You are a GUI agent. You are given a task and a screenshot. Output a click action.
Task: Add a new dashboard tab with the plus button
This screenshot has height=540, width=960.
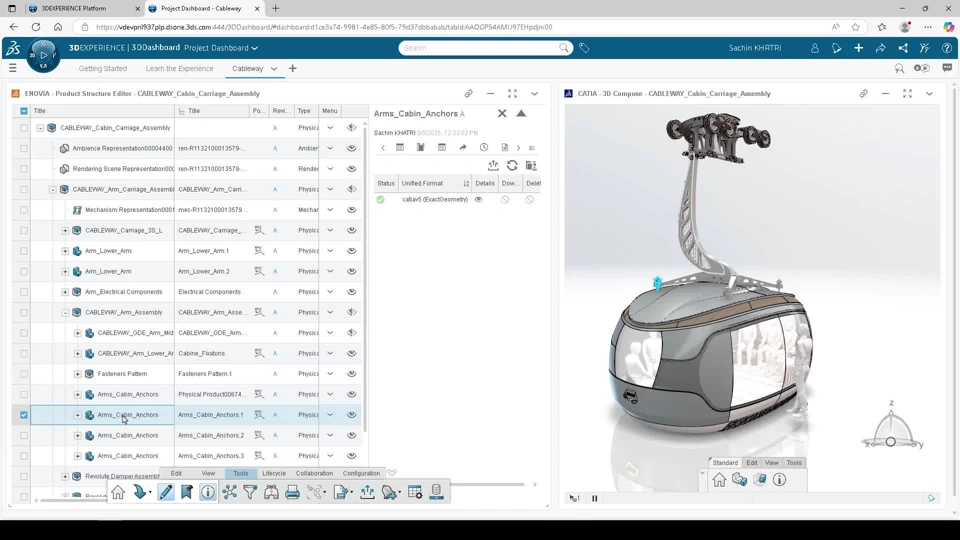[x=293, y=69]
